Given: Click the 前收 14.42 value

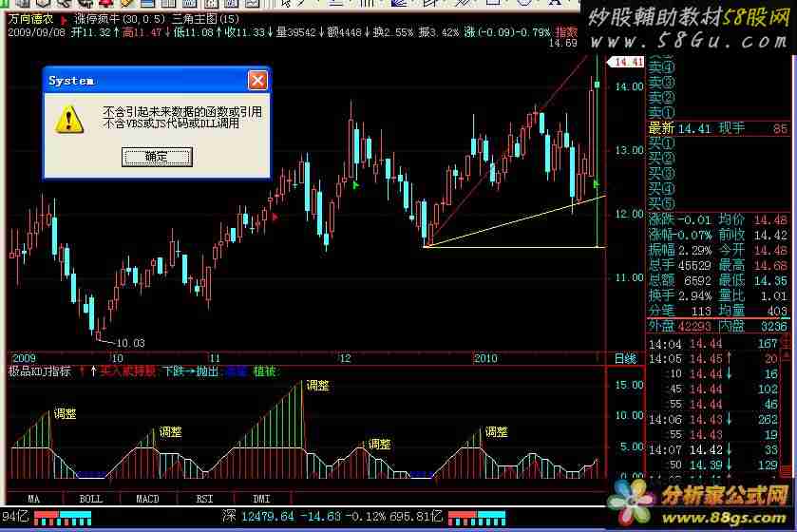Looking at the screenshot, I should pyautogui.click(x=752, y=236).
